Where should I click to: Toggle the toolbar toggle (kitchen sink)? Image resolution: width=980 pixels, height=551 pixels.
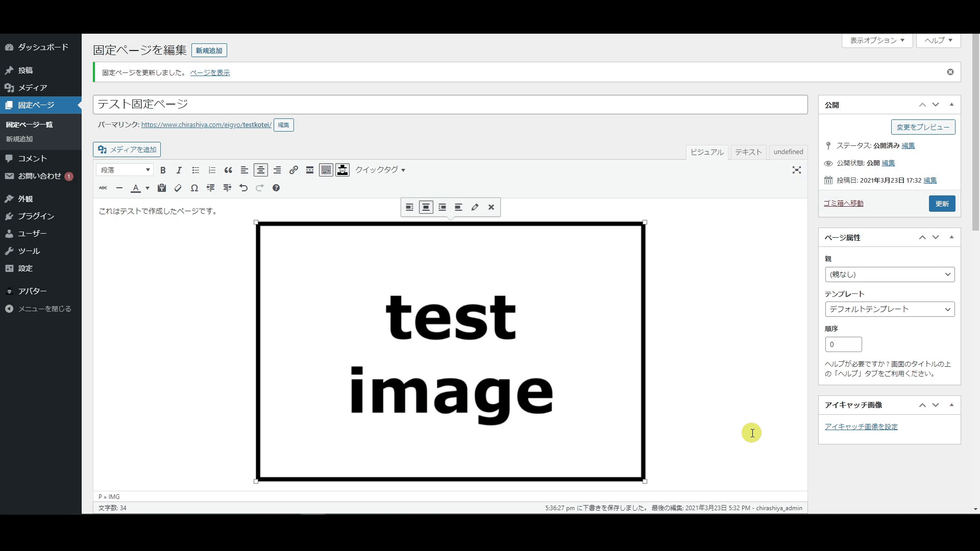[326, 170]
